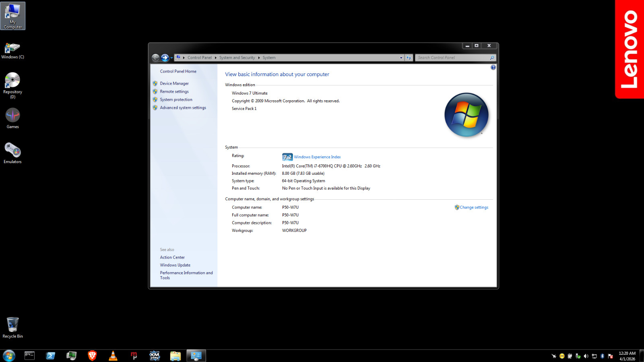The width and height of the screenshot is (644, 362).
Task: Open Windows Explorer from the taskbar
Action: pyautogui.click(x=175, y=356)
